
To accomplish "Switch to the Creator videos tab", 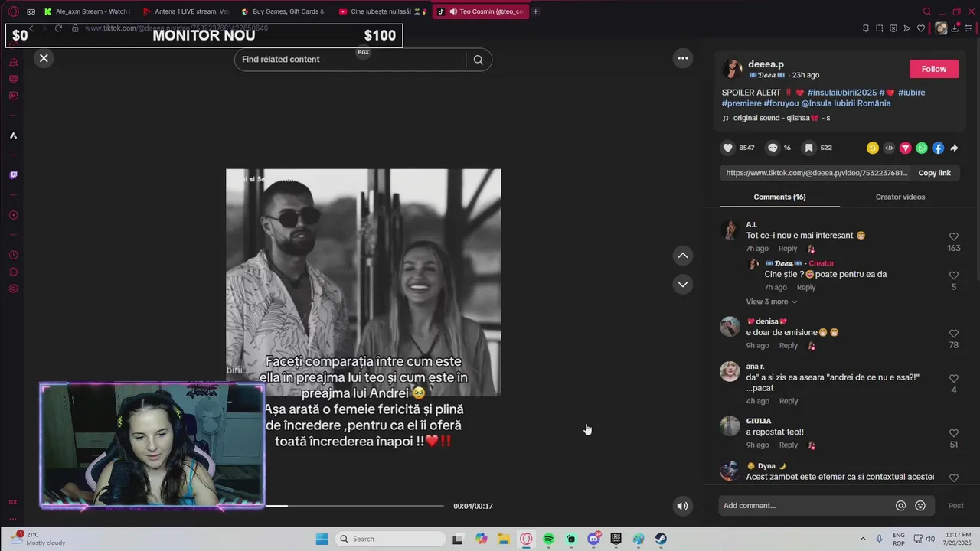I will (x=900, y=197).
